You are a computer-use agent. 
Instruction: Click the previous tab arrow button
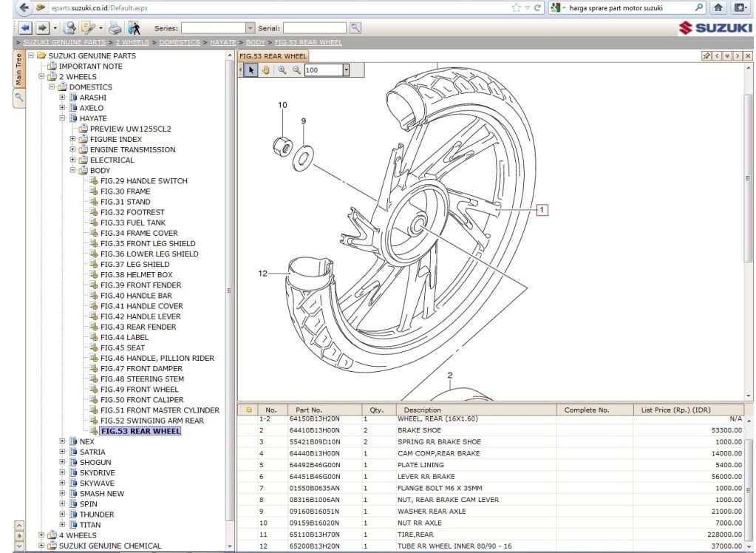click(717, 56)
